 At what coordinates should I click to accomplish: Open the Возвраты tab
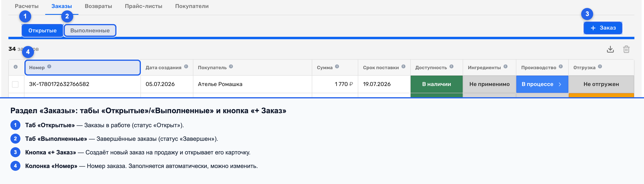tap(98, 6)
